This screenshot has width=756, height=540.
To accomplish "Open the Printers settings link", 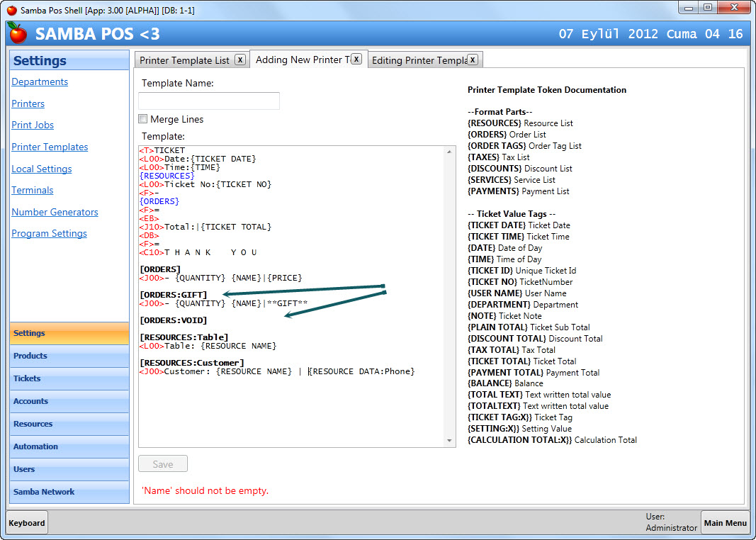I will point(28,103).
